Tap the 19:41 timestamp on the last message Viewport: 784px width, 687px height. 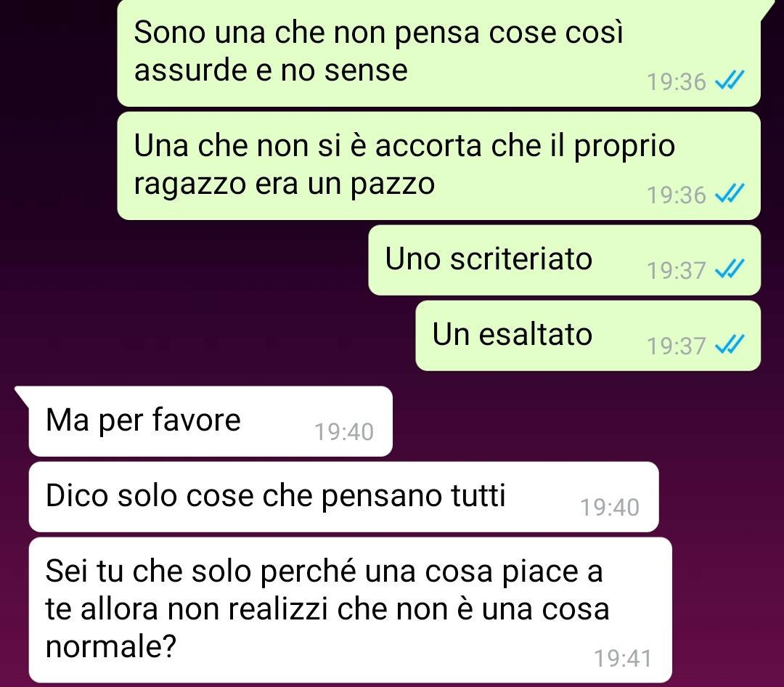pyautogui.click(x=623, y=659)
